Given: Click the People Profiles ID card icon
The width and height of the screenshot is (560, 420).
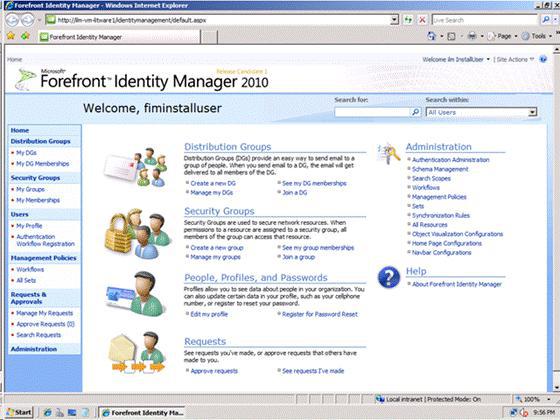Looking at the screenshot, I should (x=136, y=294).
